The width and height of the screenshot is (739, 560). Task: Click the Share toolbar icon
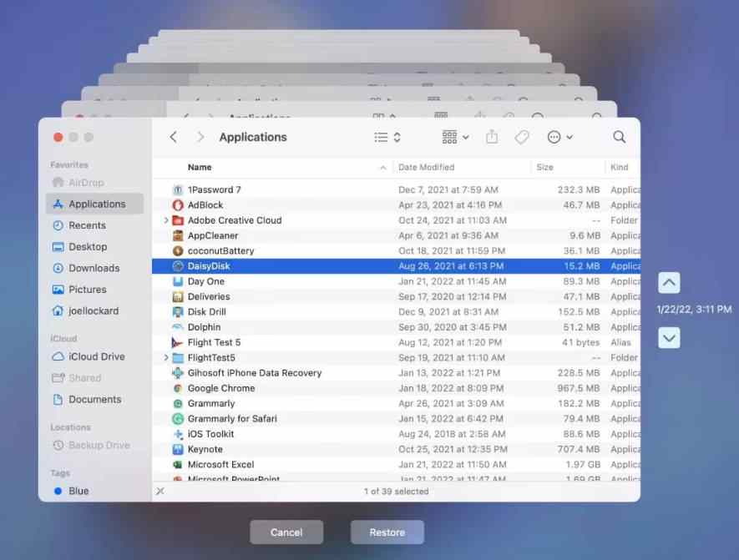[492, 137]
